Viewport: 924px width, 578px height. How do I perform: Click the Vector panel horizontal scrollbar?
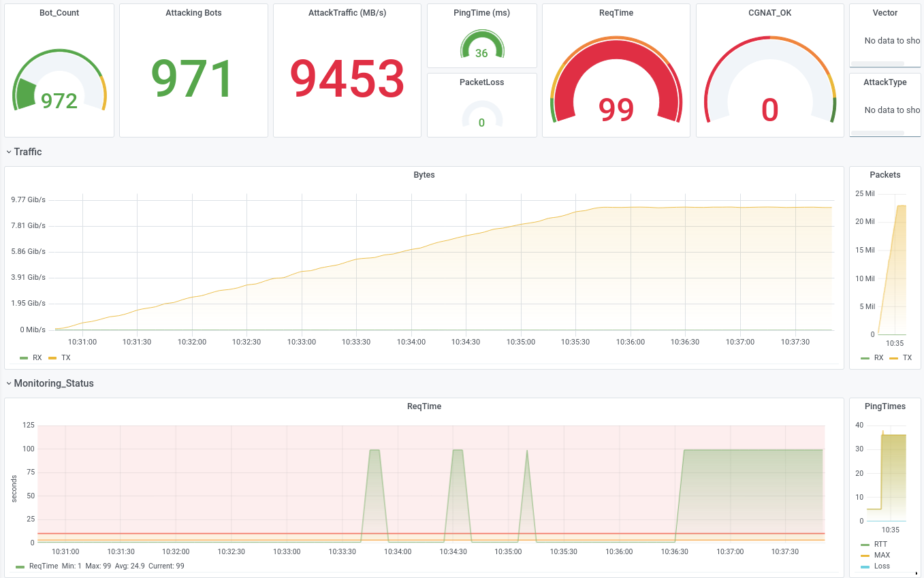point(878,63)
